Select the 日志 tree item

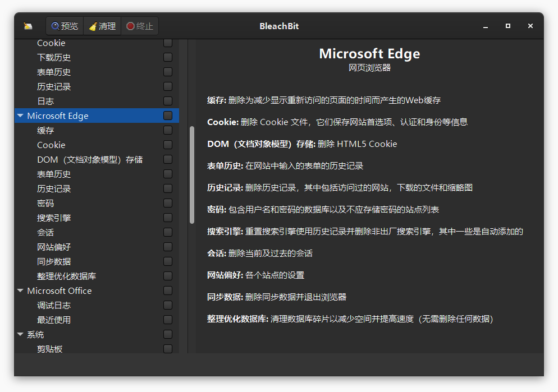45,102
